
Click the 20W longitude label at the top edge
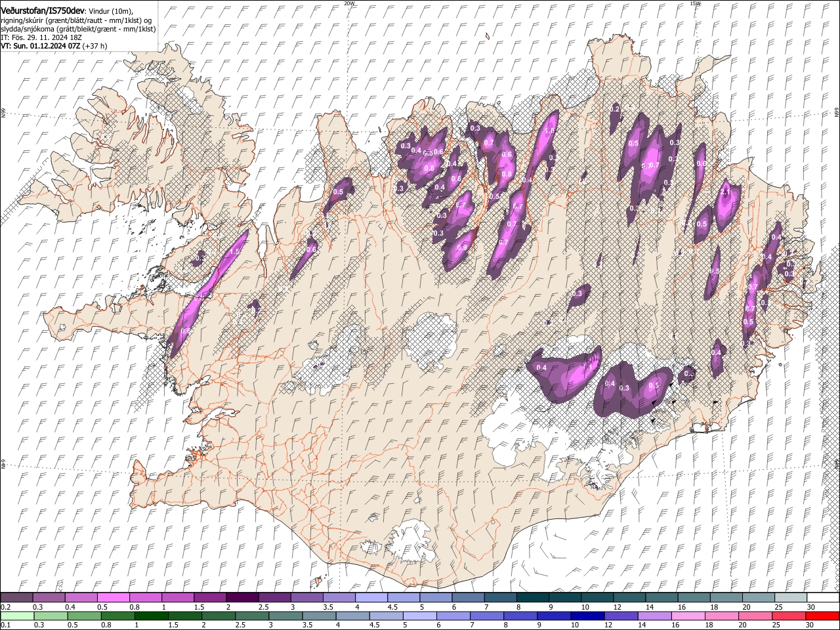tap(350, 3)
